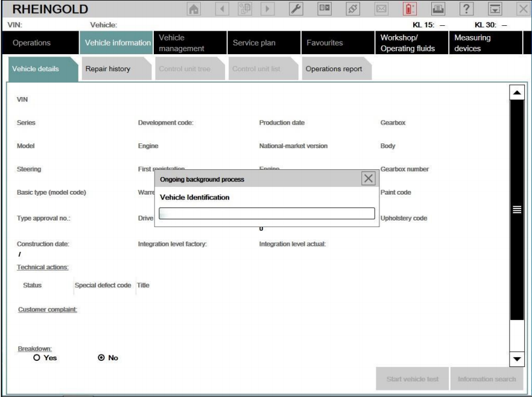Click the window layout toolbar icon
Image resolution: width=532 pixels, height=397 pixels.
[325, 9]
